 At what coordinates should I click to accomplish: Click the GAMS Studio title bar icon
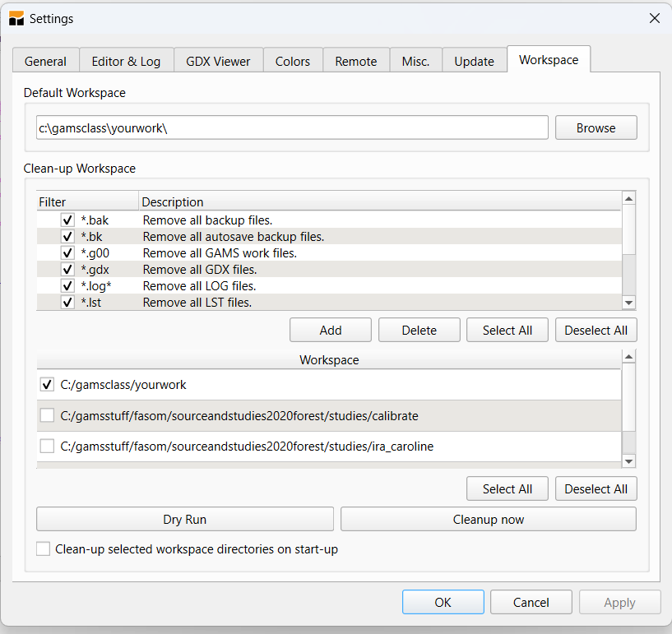click(16, 18)
